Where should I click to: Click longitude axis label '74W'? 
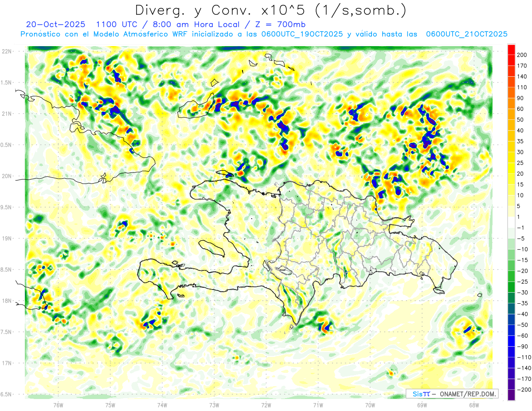tap(162, 405)
